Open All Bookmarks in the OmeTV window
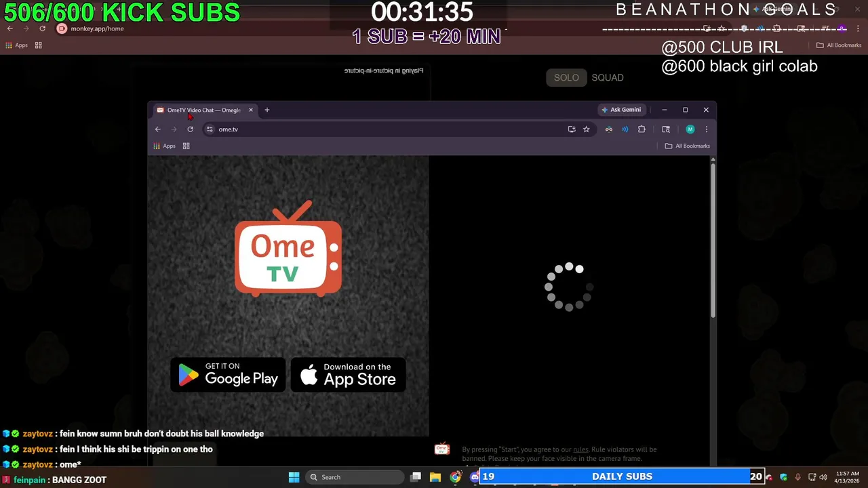The image size is (868, 488). (x=688, y=146)
